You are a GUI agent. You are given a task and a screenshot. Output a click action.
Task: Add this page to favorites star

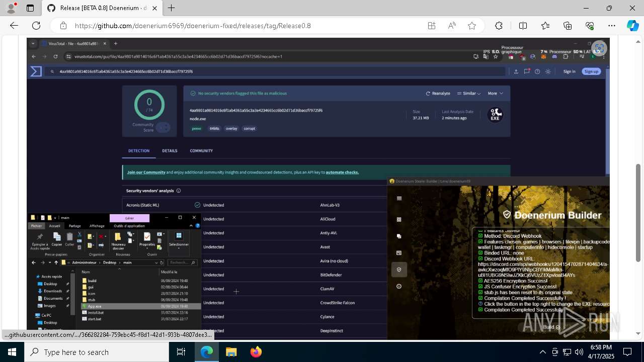472,26
